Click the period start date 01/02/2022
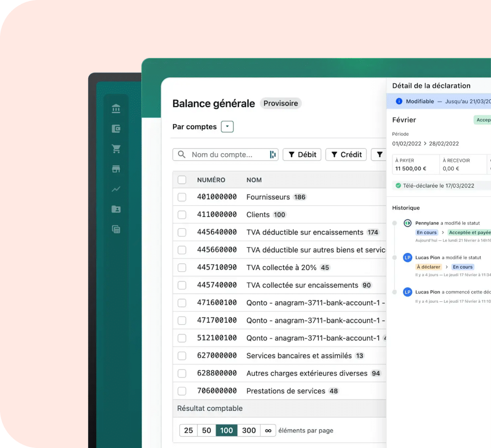Viewport: 491px width, 448px height. point(406,144)
